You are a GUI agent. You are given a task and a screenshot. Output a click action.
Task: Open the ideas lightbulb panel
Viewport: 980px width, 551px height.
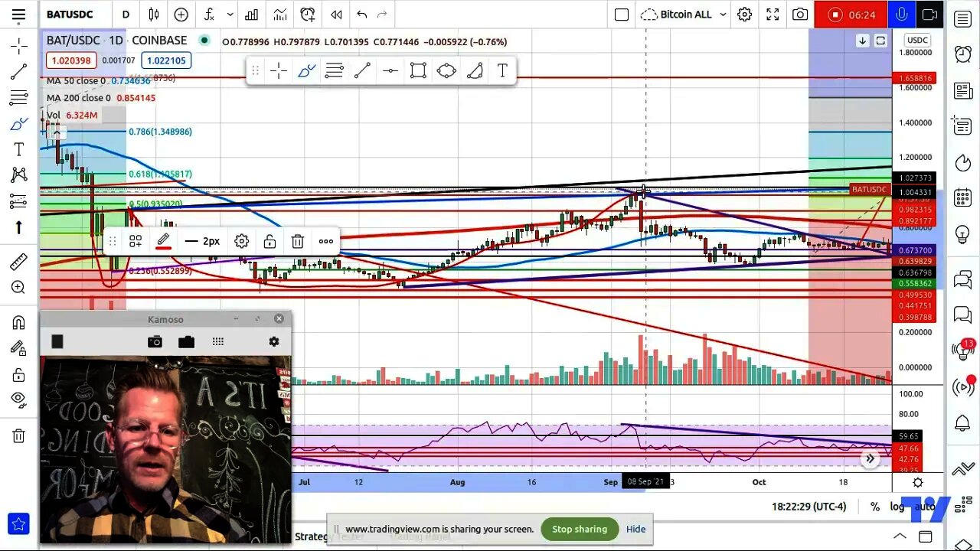(x=962, y=235)
